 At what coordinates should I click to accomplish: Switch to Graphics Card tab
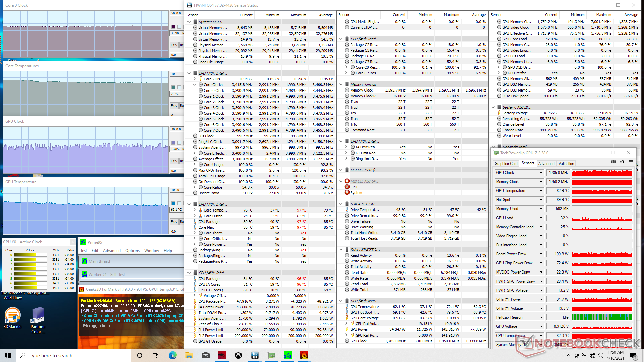[x=506, y=164]
